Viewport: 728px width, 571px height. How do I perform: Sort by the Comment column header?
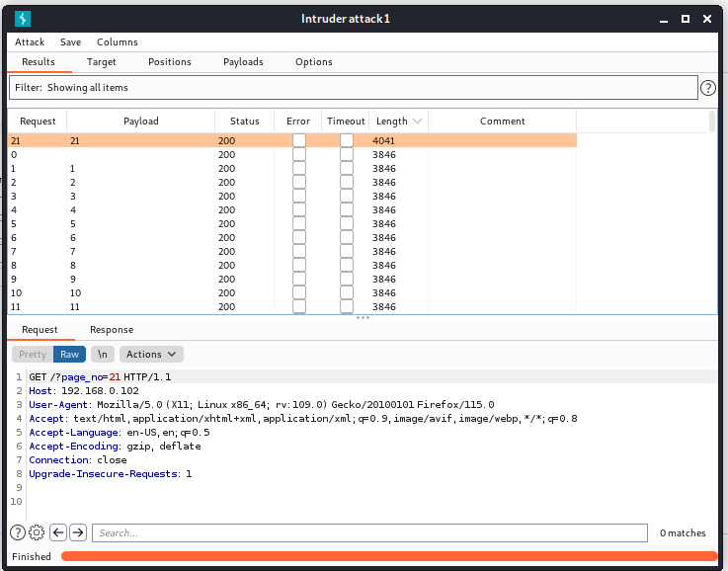[503, 122]
